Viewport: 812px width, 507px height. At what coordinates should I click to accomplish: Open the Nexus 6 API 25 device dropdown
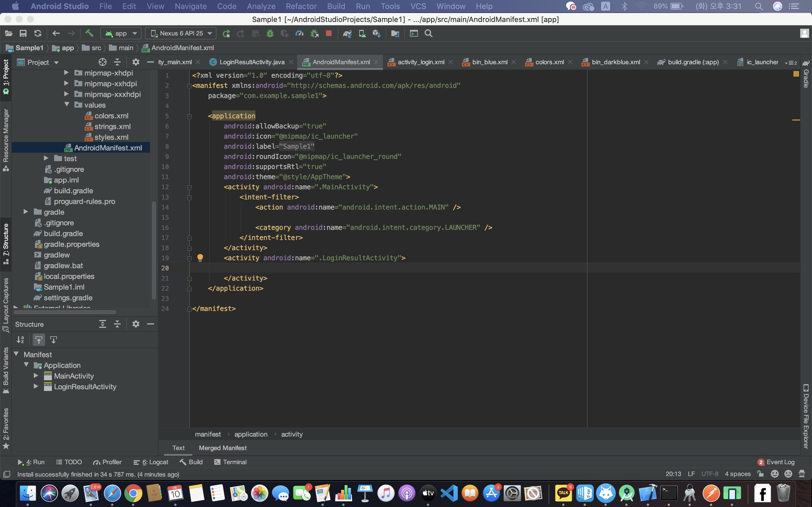(181, 33)
